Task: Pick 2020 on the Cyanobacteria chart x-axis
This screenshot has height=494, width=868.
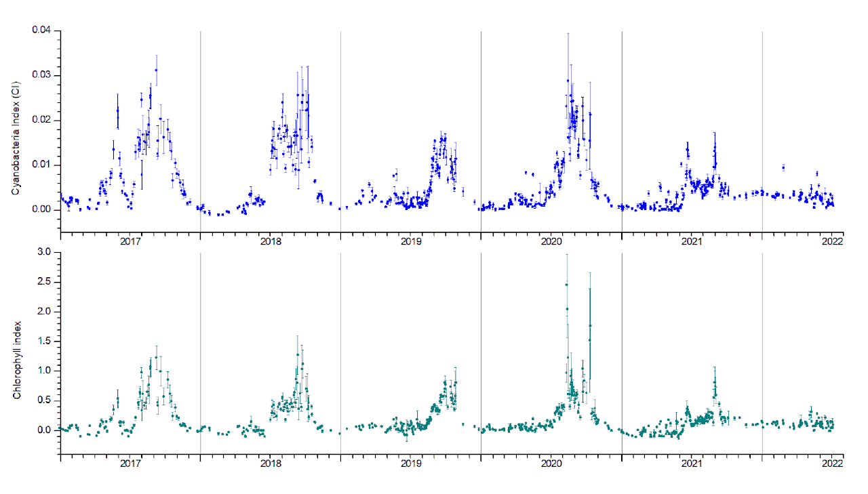Action: pyautogui.click(x=551, y=241)
